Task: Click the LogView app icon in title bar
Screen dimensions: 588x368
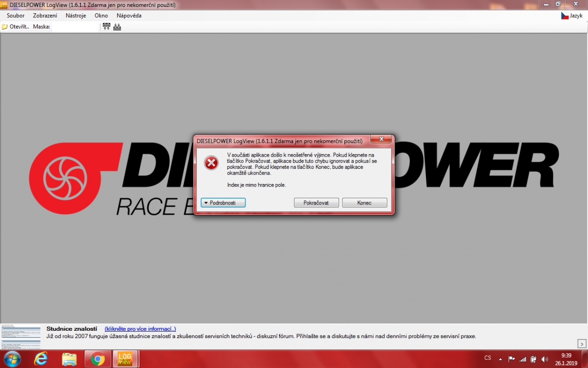Action: 4,4
